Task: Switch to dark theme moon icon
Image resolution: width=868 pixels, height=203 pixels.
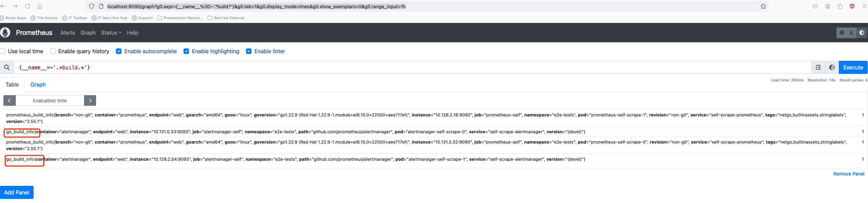Action: coord(852,33)
